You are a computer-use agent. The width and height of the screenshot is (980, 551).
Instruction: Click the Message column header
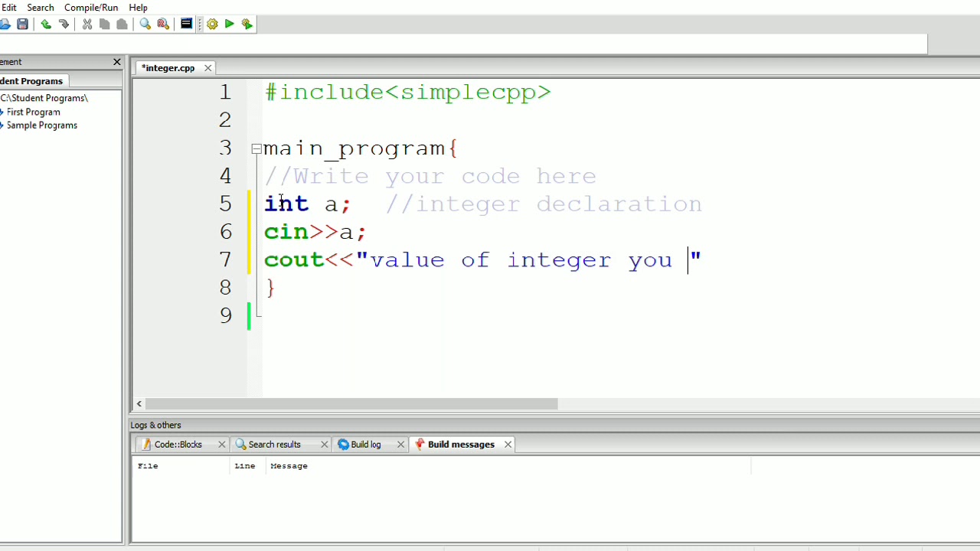pos(508,466)
